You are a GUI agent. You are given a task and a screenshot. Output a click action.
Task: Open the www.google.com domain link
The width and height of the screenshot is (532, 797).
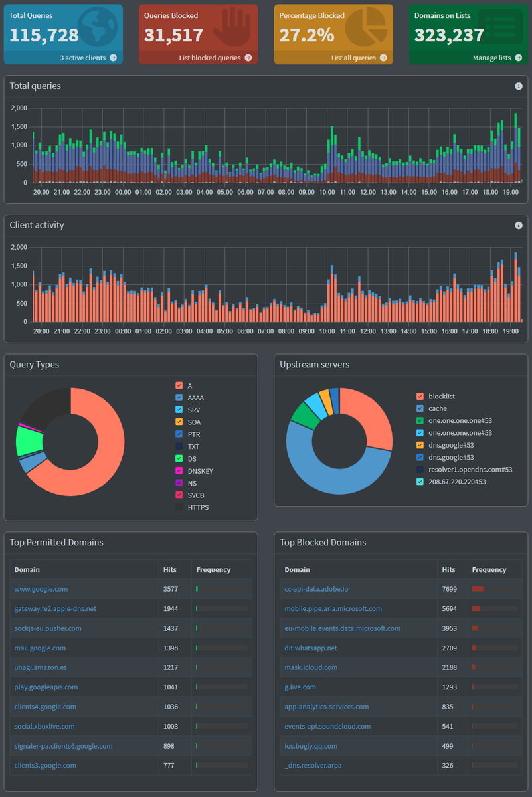pyautogui.click(x=41, y=589)
